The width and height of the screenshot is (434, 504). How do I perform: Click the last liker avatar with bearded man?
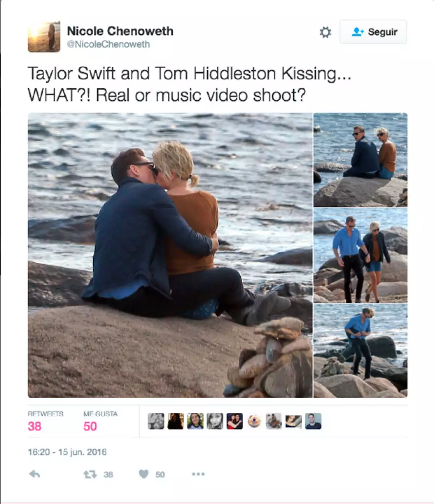[x=313, y=421]
